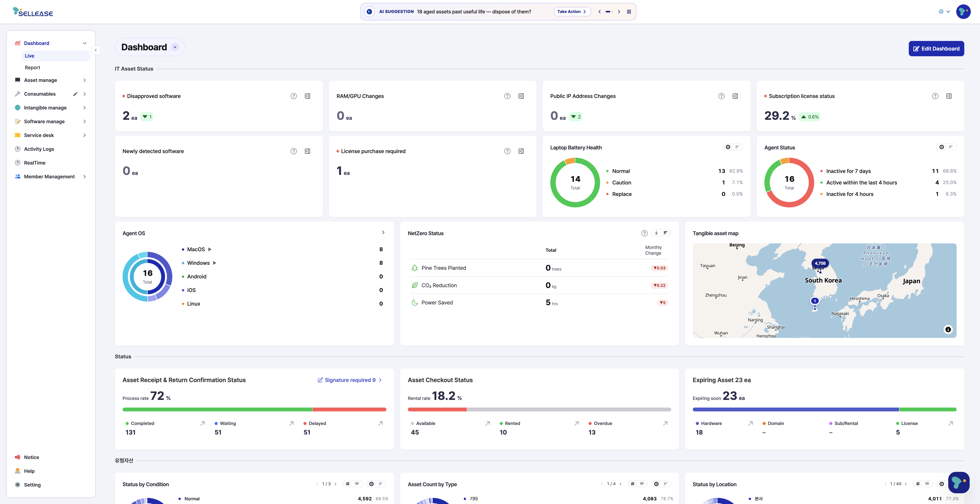
Task: Switch NetZero Status to tree view
Action: 656,233
